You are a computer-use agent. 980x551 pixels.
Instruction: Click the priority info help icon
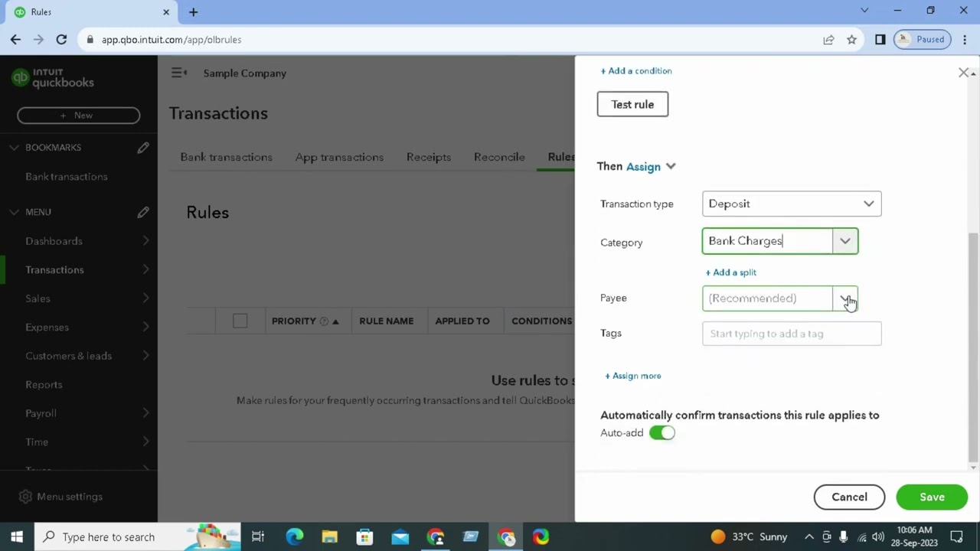[324, 321]
